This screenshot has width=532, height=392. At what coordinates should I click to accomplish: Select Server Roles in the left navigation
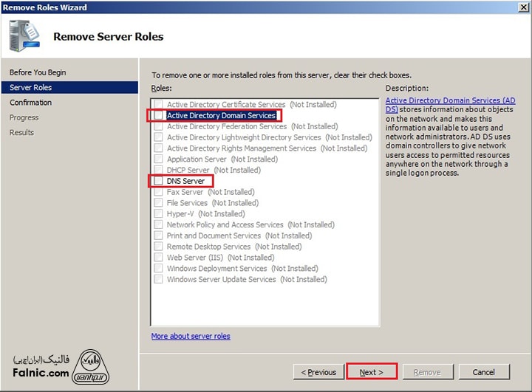click(31, 87)
